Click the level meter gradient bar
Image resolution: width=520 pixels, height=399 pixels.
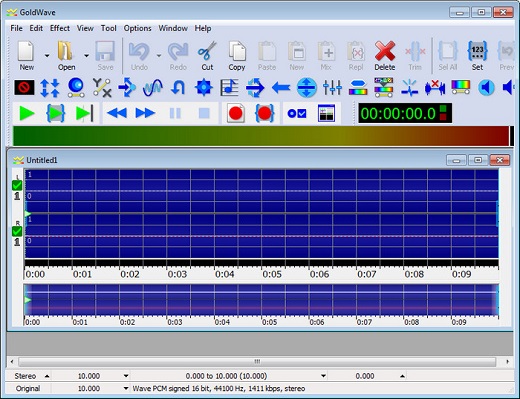(262, 136)
